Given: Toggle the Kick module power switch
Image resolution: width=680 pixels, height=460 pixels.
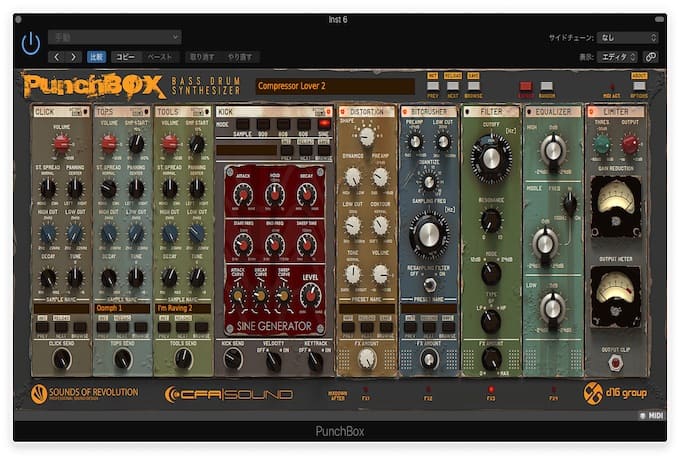Looking at the screenshot, I should click(x=329, y=112).
